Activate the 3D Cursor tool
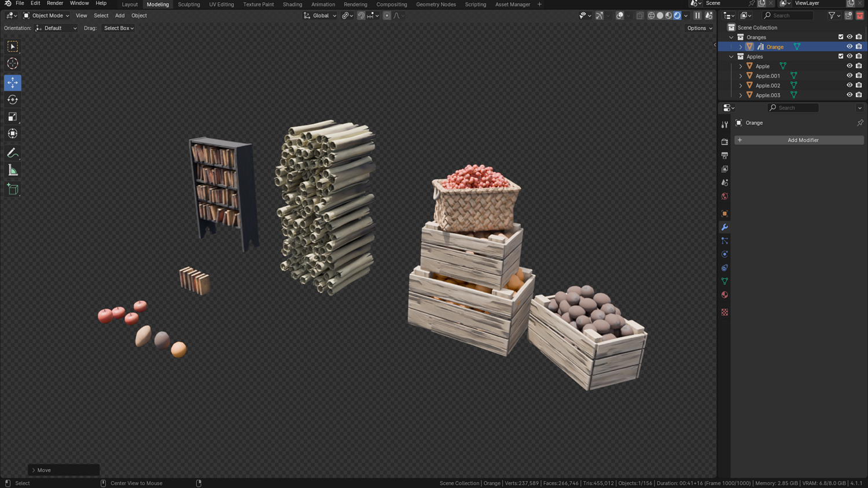Image resolution: width=868 pixels, height=488 pixels. click(x=13, y=64)
